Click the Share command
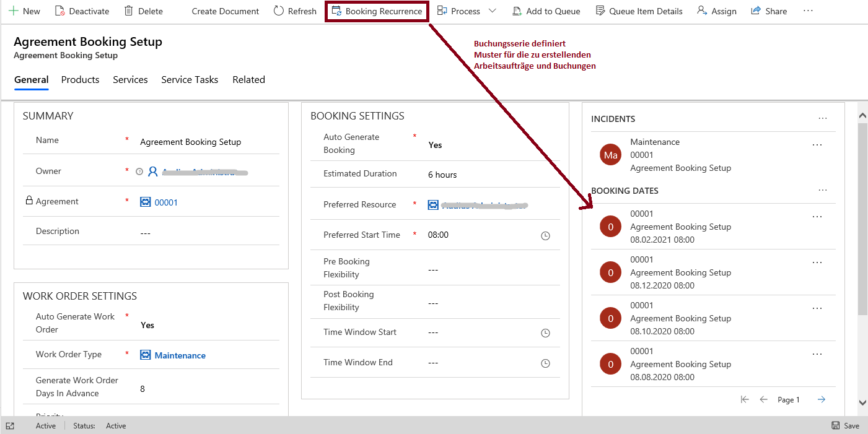 point(769,11)
